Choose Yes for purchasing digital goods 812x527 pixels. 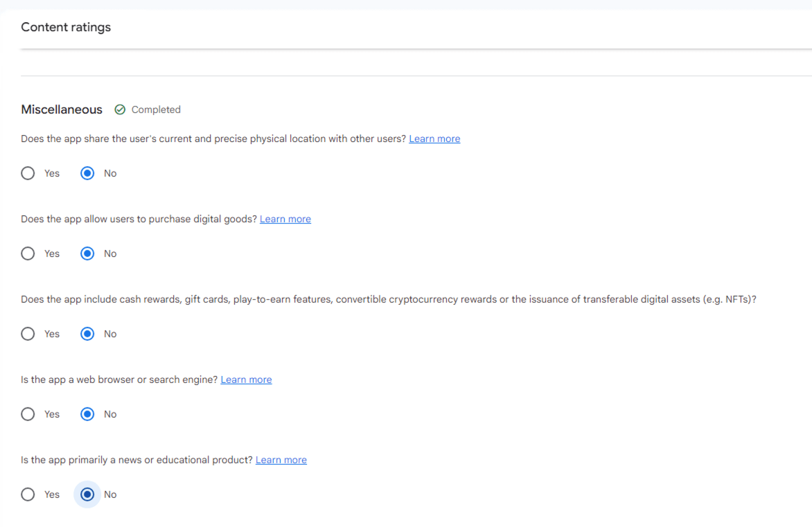pyautogui.click(x=28, y=253)
